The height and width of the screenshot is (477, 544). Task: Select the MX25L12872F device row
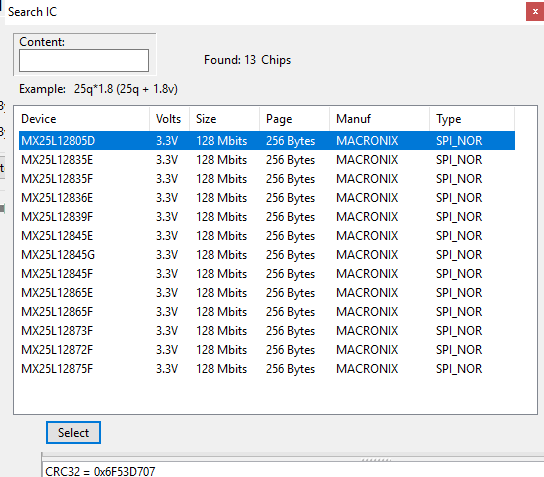267,350
